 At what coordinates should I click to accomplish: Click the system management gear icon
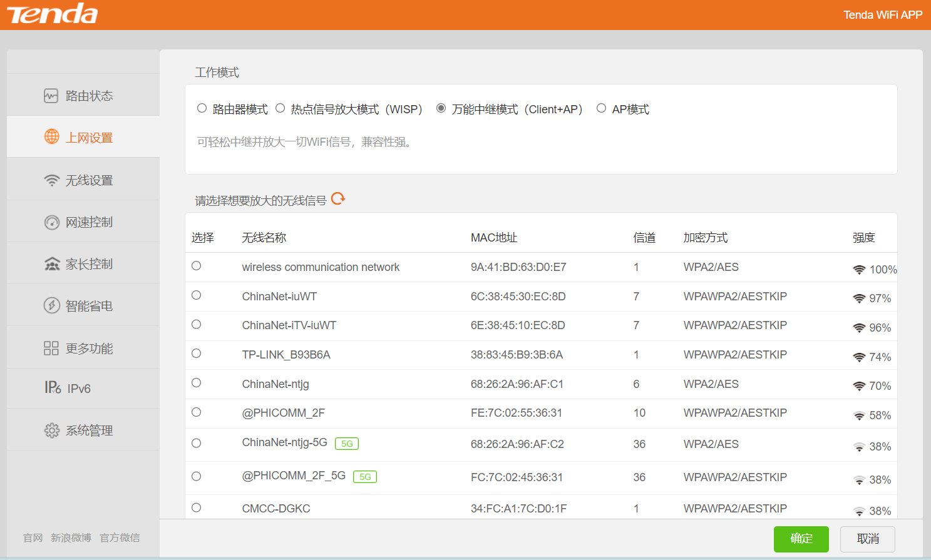click(x=52, y=430)
